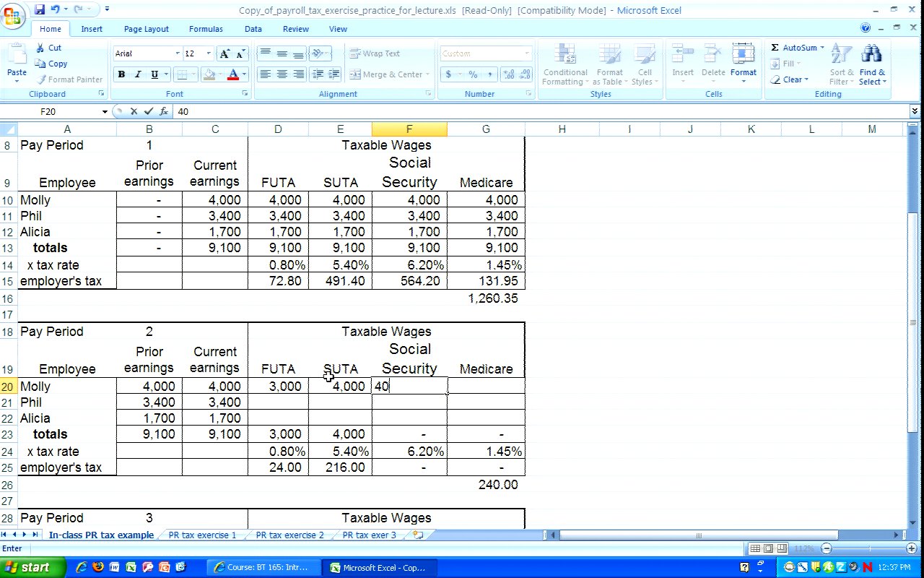Click the Cut scissors icon
This screenshot has height=578, width=924.
(41, 48)
